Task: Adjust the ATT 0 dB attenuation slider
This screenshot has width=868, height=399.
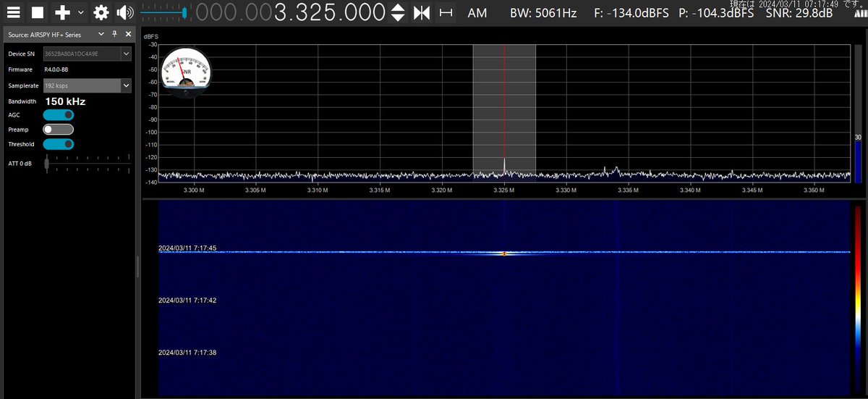Action: (87, 164)
